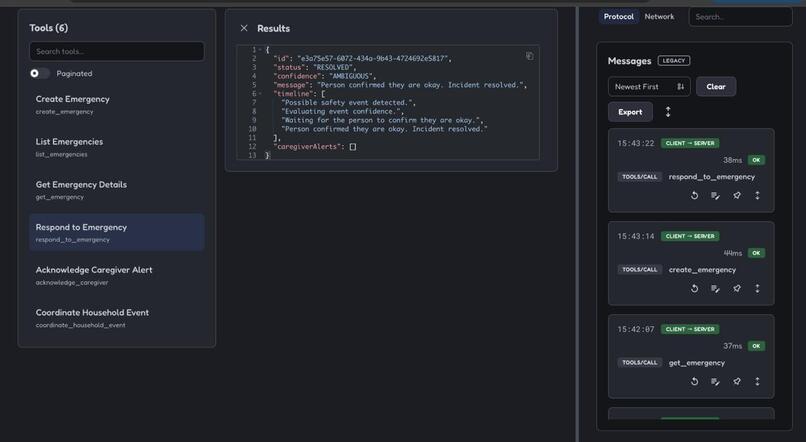Click the "id" value line in results
Image resolution: width=806 pixels, height=442 pixels.
coord(362,59)
